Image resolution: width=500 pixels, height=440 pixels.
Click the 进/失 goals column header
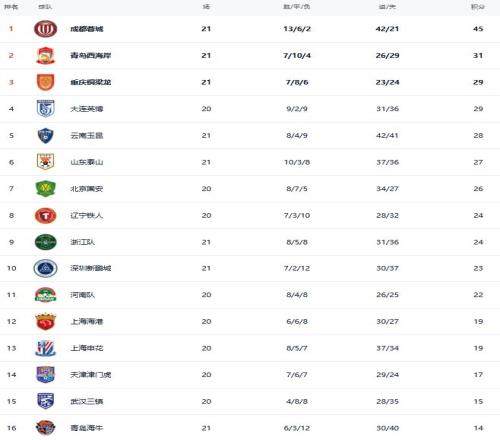point(387,7)
